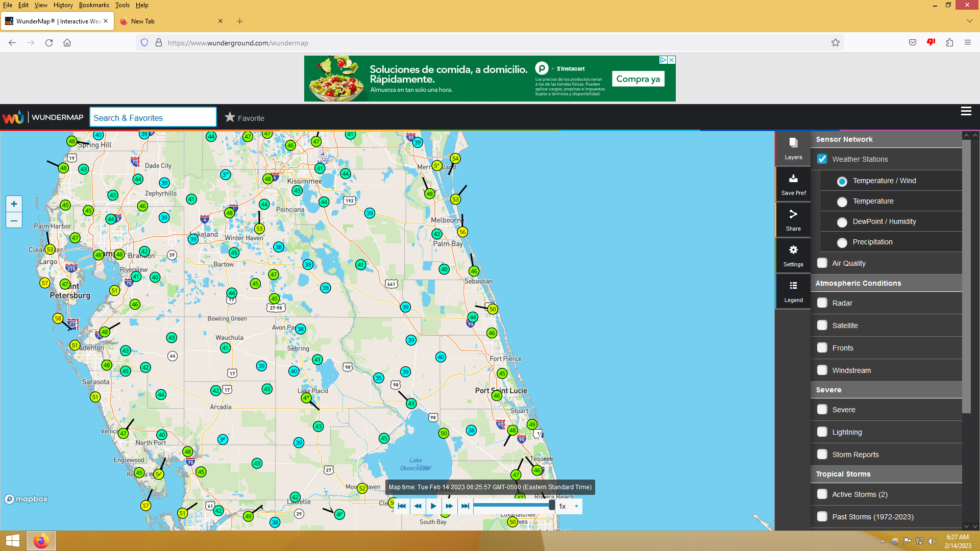
Task: Click the Compra ya ad button
Action: click(x=638, y=79)
